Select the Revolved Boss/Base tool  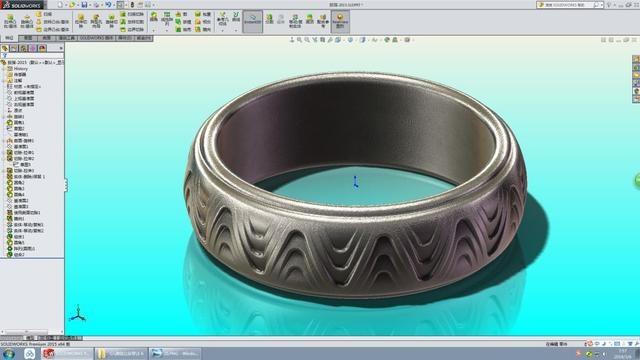[x=27, y=21]
